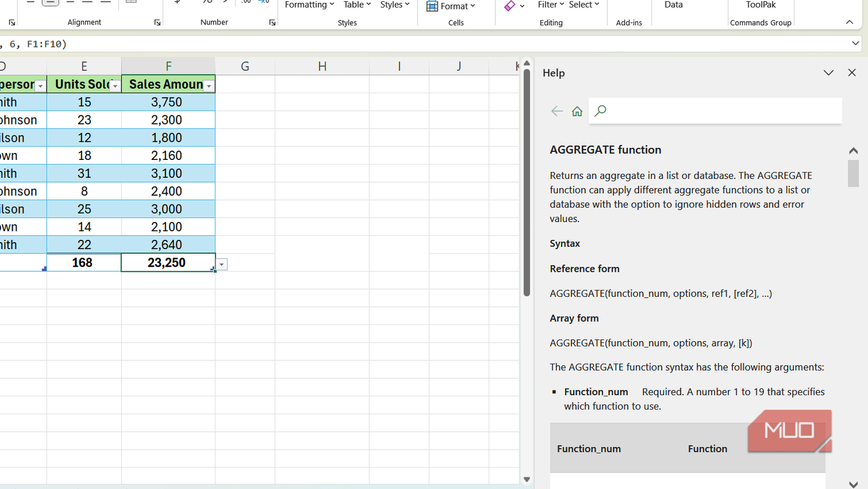Select column G header
868x489 pixels.
click(x=245, y=66)
